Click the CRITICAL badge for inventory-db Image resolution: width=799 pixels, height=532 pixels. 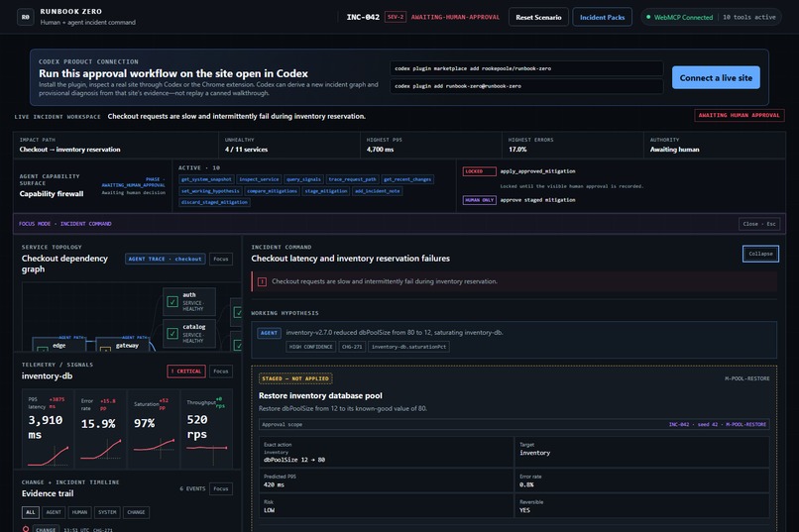tap(186, 372)
